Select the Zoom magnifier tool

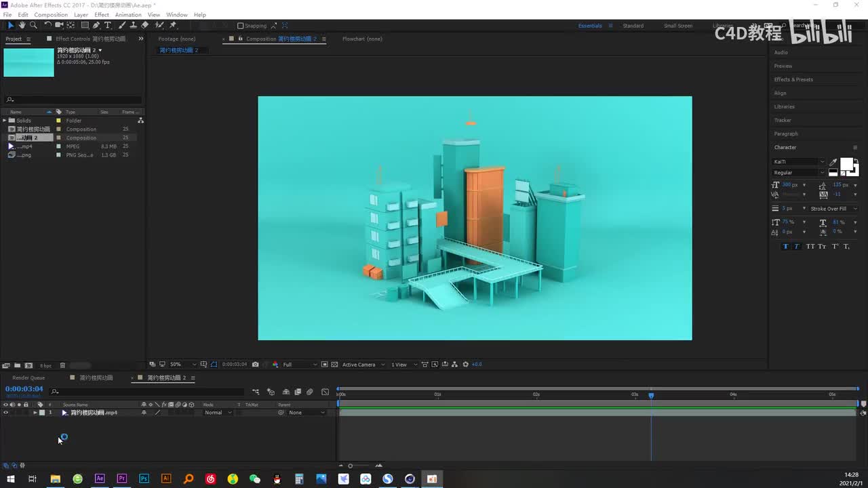pos(33,25)
